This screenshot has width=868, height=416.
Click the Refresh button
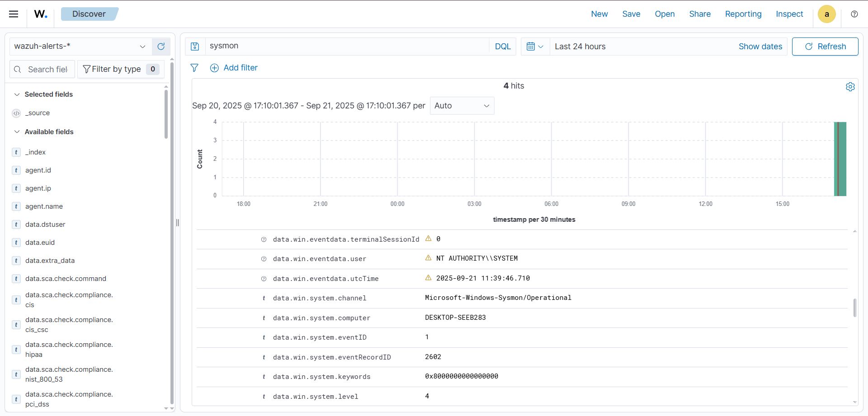pyautogui.click(x=825, y=46)
